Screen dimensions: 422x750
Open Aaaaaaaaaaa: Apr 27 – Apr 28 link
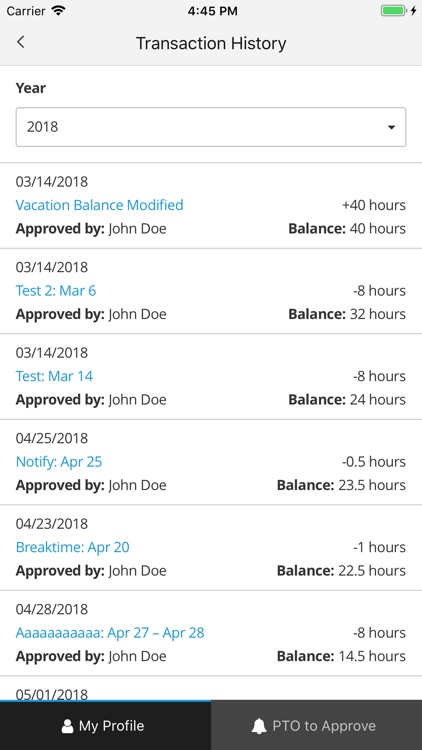(x=110, y=633)
